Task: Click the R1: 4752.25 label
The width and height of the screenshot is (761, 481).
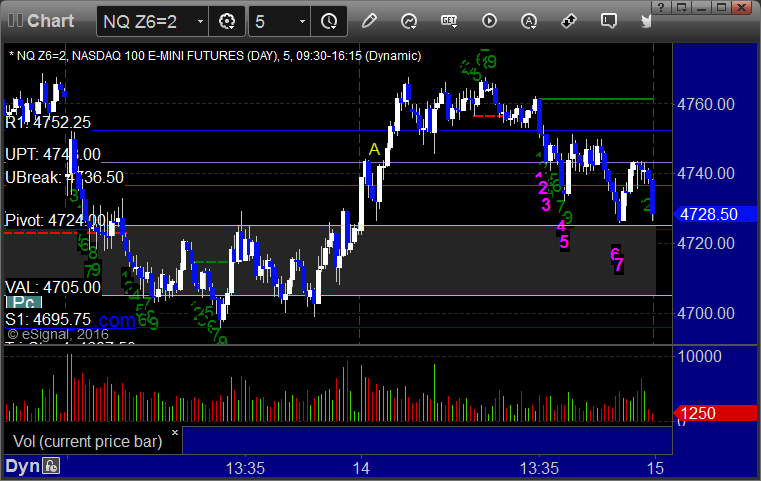Action: [x=48, y=122]
